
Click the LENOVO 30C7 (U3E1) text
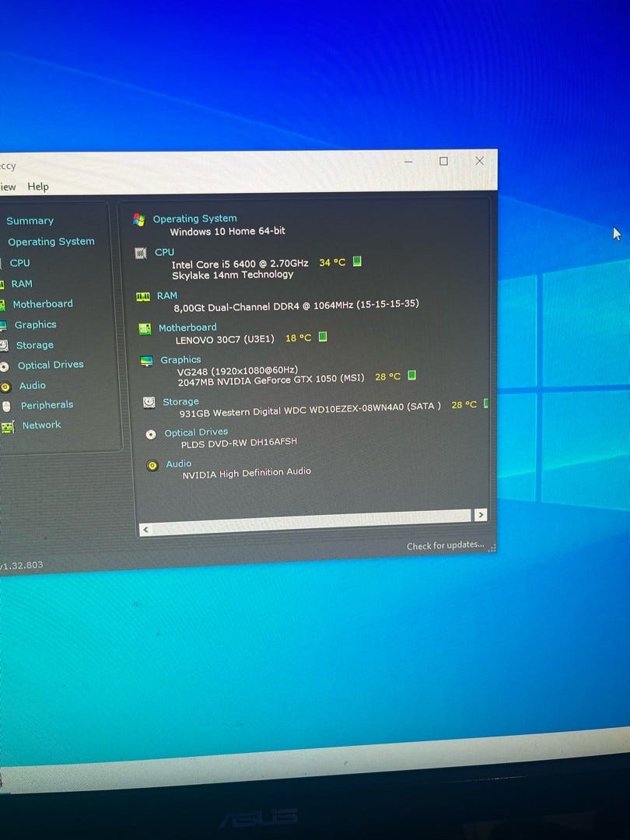[225, 339]
